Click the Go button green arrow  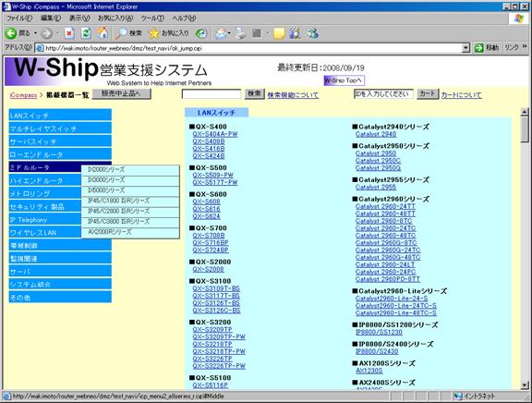point(478,48)
